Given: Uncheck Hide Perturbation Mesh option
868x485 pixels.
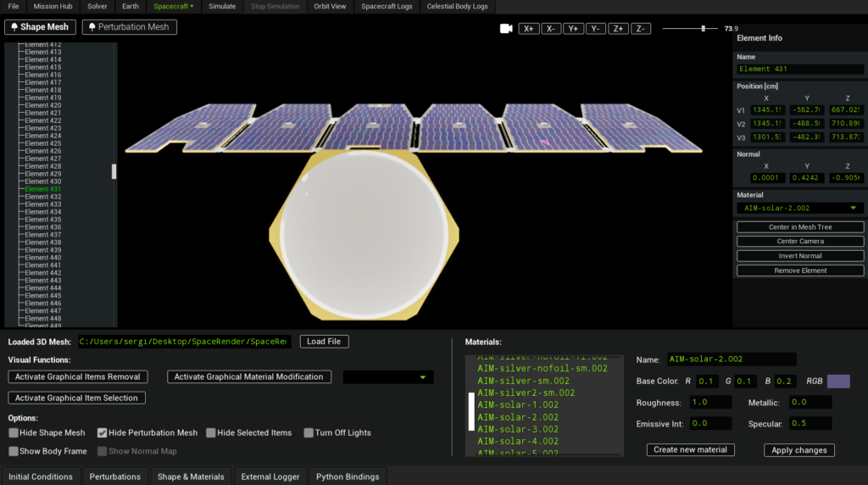Looking at the screenshot, I should (103, 433).
